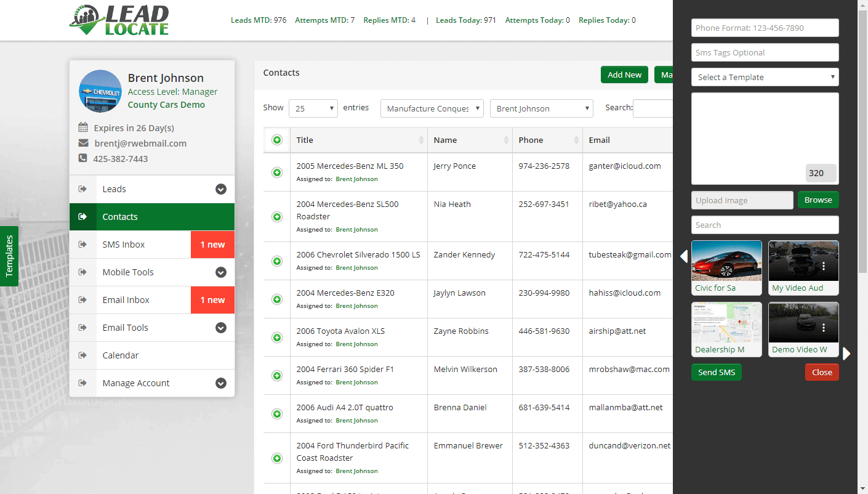Click the arrow icon beside Mobile Tools
Image resolution: width=868 pixels, height=494 pixels.
pos(82,272)
